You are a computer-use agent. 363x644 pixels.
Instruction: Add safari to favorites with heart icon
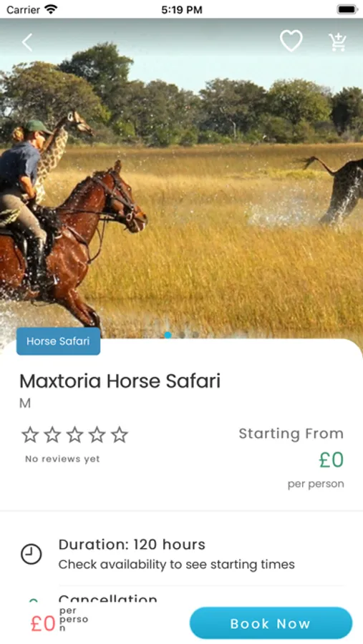[x=291, y=41]
